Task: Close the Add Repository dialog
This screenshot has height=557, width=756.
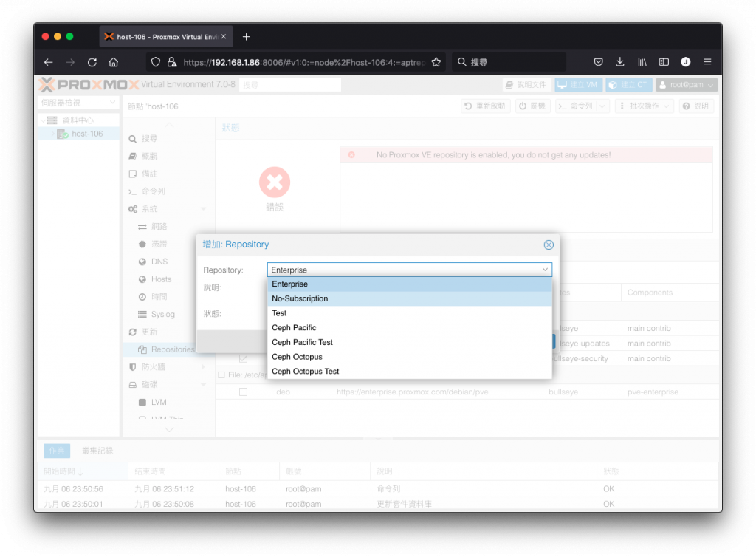Action: click(549, 245)
